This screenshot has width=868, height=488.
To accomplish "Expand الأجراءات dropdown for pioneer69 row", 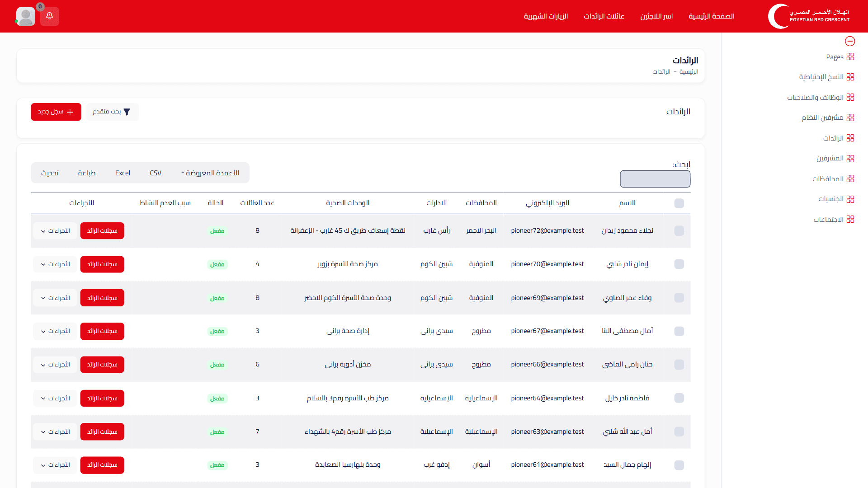I will [x=55, y=298].
